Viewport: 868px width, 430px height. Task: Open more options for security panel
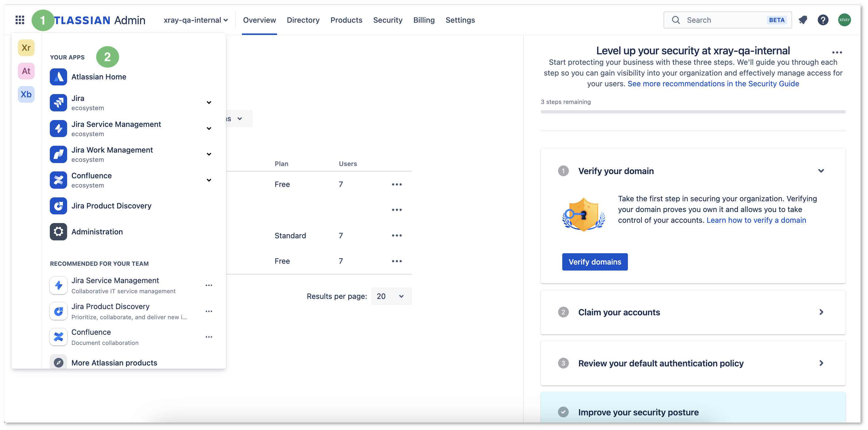837,53
